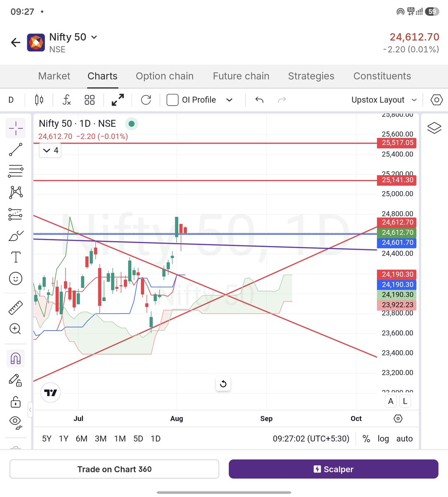This screenshot has height=497, width=448.
Task: Expand the OI Profile dropdown arrow
Action: [229, 100]
